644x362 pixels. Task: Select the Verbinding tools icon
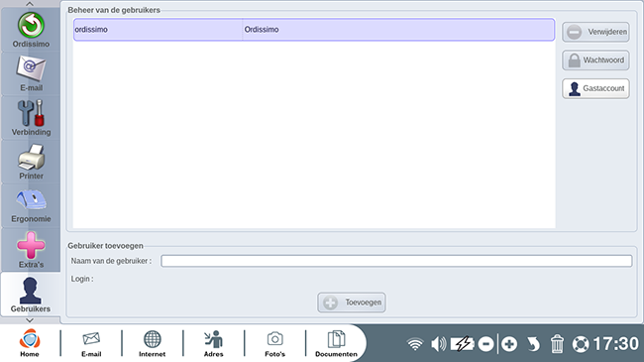(x=31, y=118)
